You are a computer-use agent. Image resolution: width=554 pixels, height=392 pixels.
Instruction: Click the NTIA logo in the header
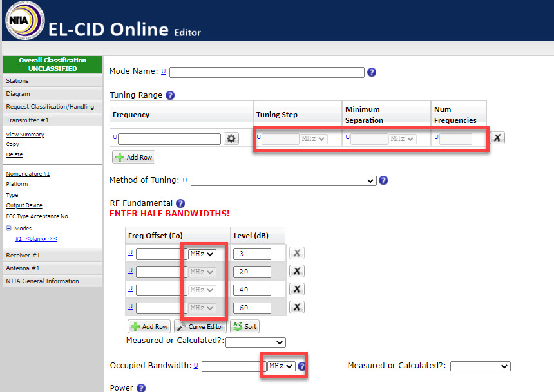(x=24, y=20)
